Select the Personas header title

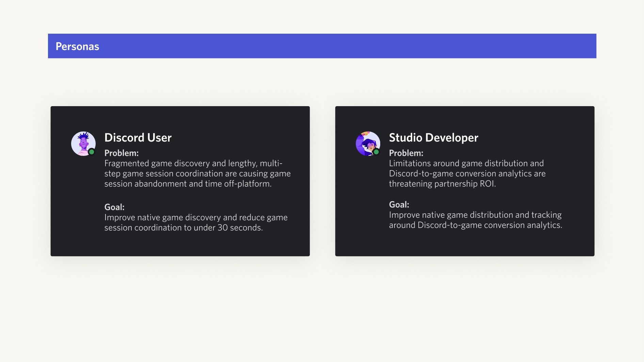point(77,46)
